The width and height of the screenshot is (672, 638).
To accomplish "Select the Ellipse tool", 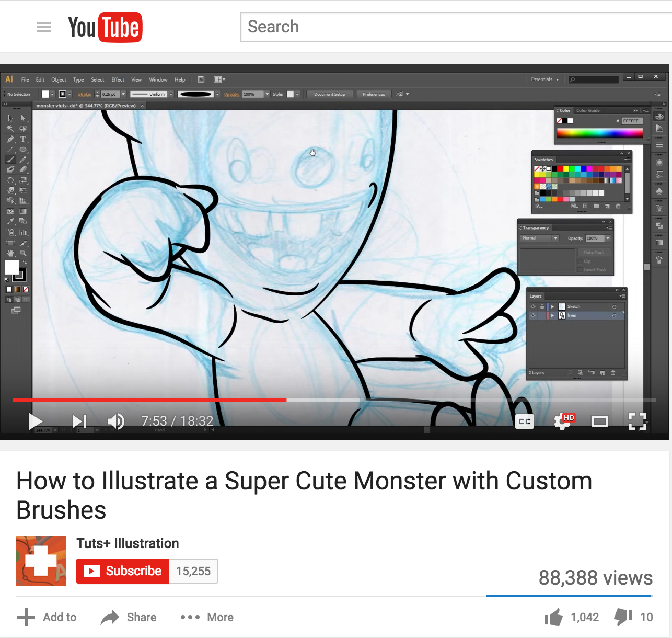I will pos(23,150).
